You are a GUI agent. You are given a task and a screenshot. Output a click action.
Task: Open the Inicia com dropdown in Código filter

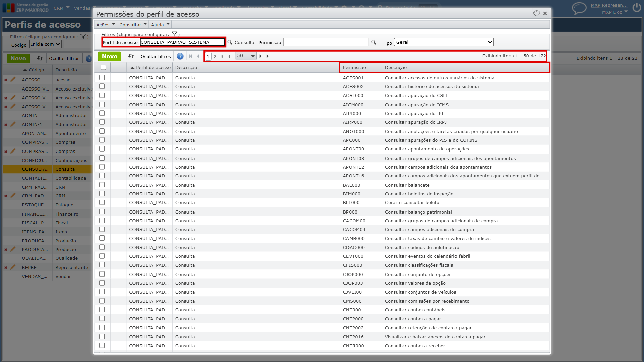pos(45,44)
